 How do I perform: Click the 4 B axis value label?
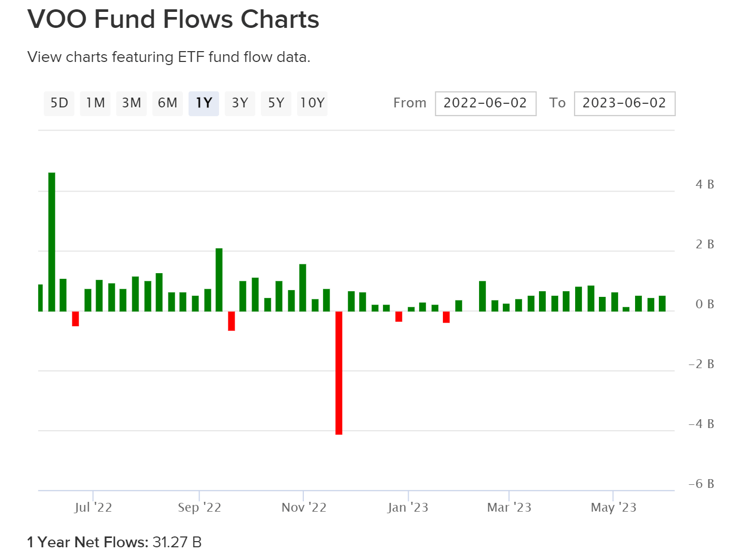tap(703, 184)
